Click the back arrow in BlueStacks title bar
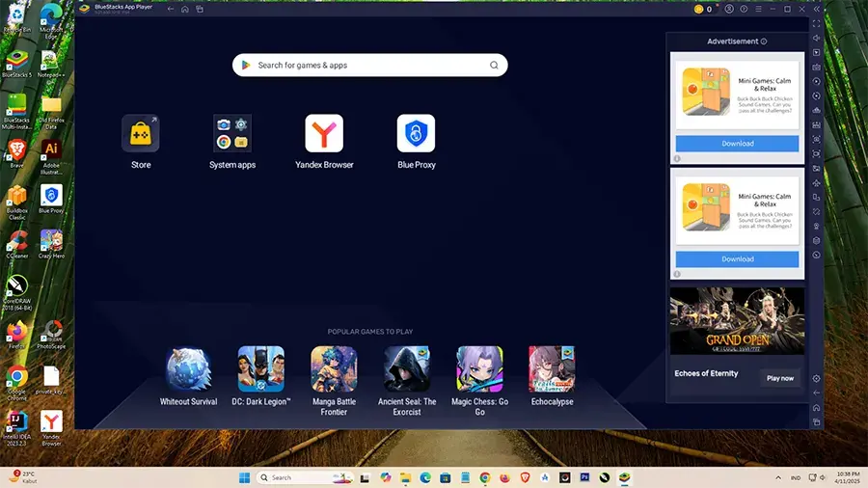This screenshot has width=868, height=488. [x=171, y=9]
